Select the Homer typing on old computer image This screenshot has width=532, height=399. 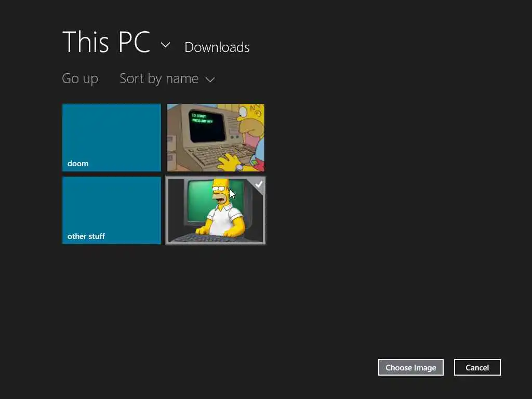[x=216, y=138]
